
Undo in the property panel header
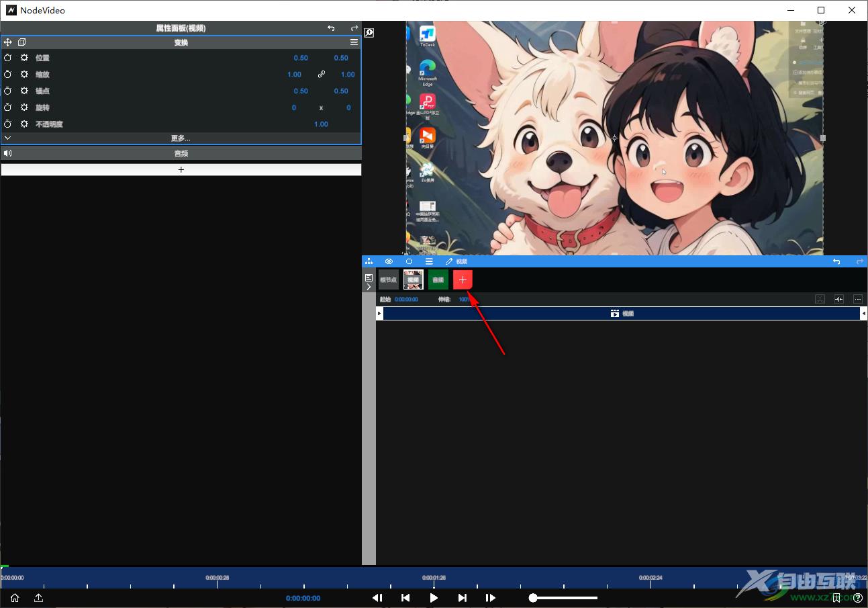[331, 28]
